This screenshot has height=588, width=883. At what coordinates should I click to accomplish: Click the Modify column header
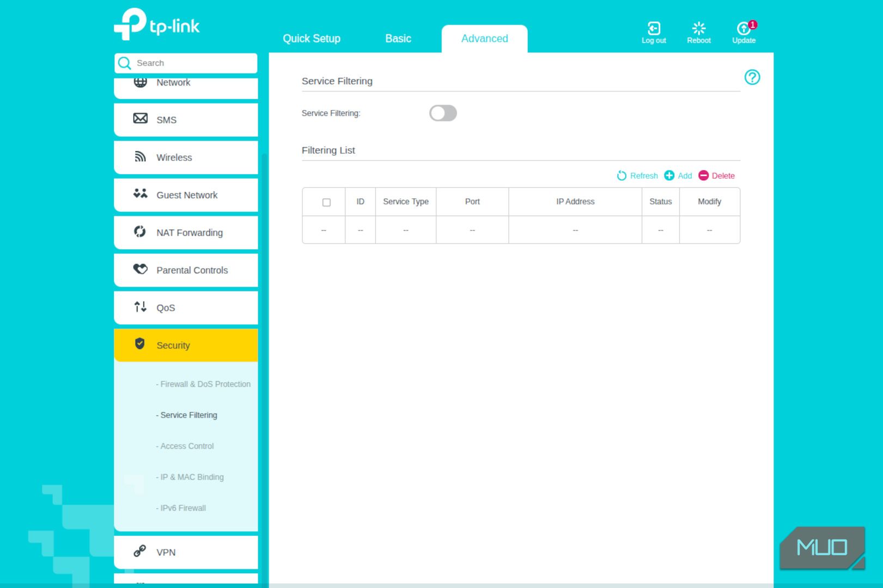[710, 201]
